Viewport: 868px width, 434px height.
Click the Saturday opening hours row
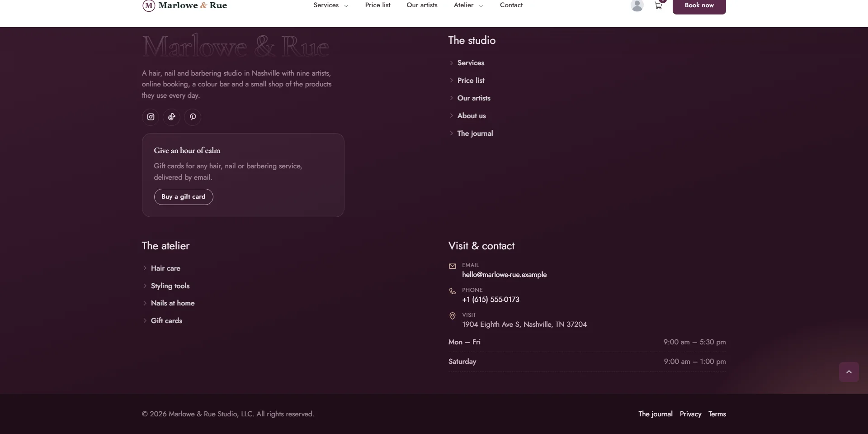[587, 362]
